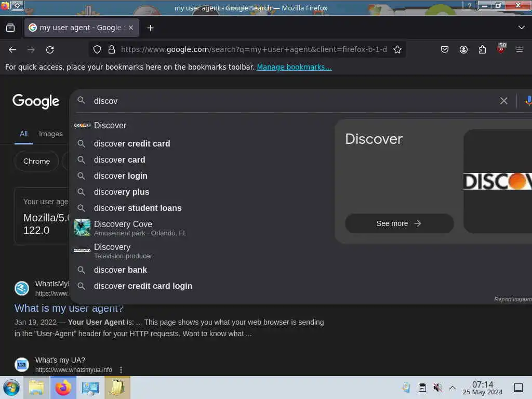Click the site security padlock icon

tap(112, 49)
